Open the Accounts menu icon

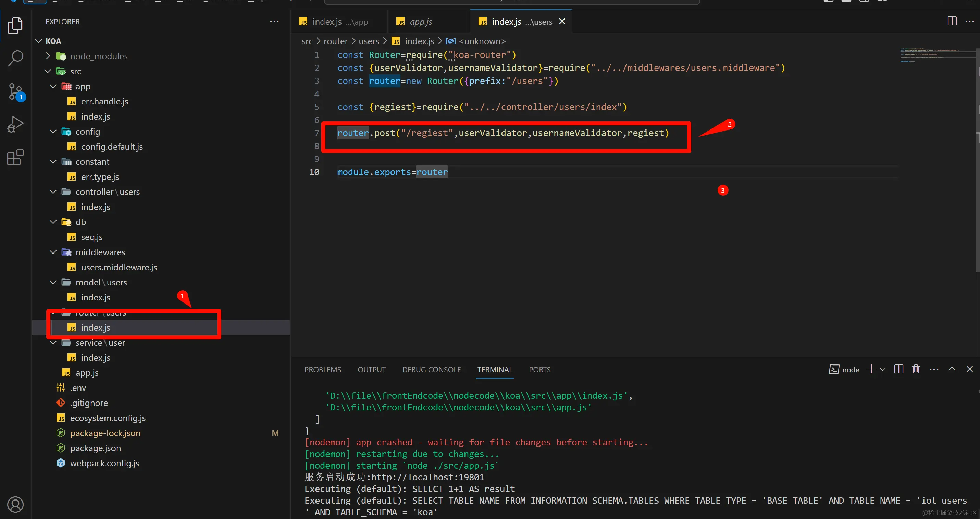pos(15,505)
